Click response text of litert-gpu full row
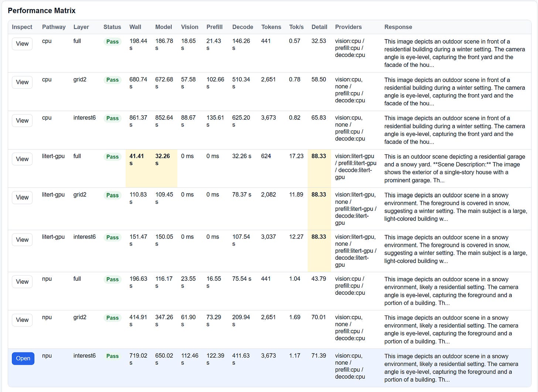This screenshot has height=392, width=538. pyautogui.click(x=454, y=168)
